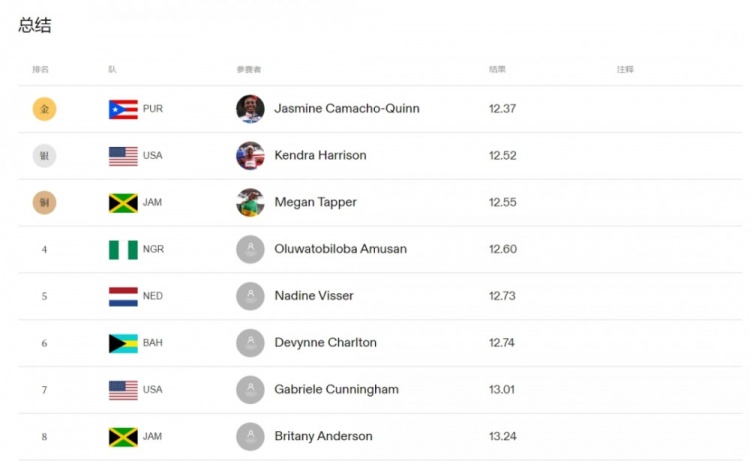Click the 排名 column header
The image size is (750, 461).
click(40, 70)
